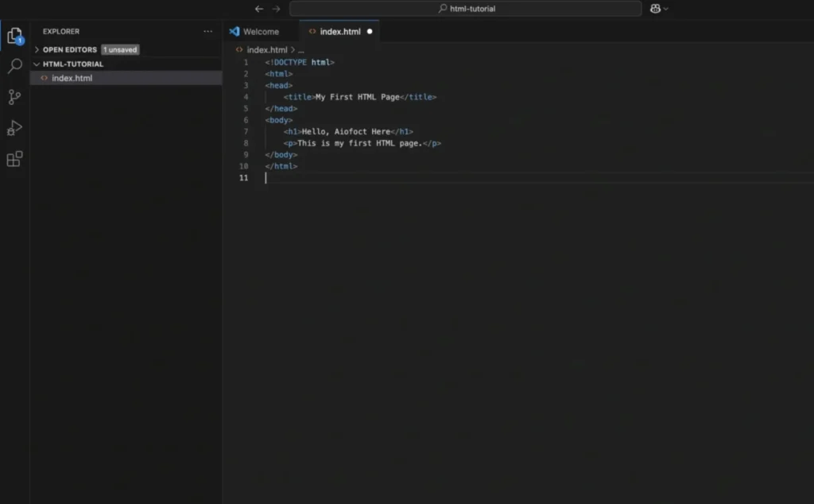Click the unsaved dot on index.html tab
The image size is (814, 504).
[x=370, y=32]
